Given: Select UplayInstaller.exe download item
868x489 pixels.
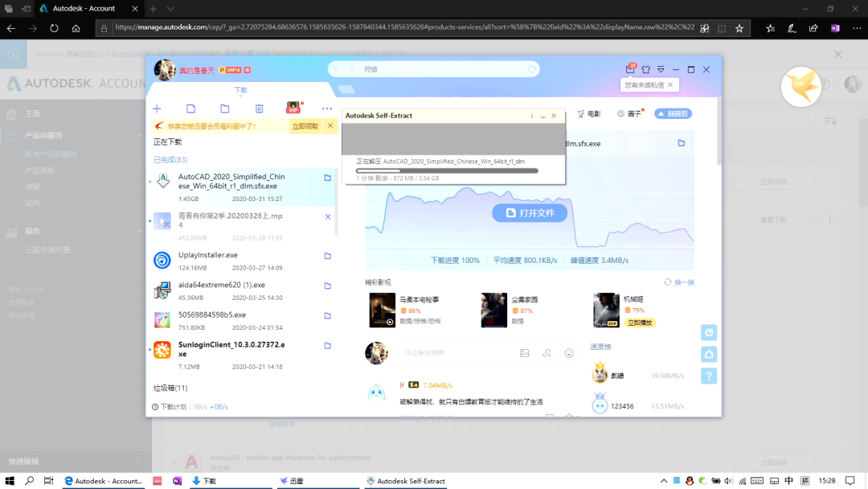Looking at the screenshot, I should [241, 261].
